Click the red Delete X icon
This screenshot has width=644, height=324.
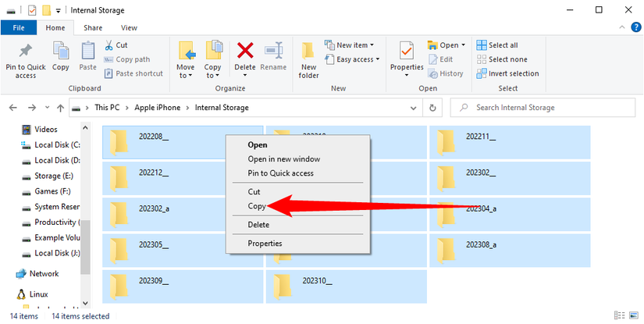(245, 51)
